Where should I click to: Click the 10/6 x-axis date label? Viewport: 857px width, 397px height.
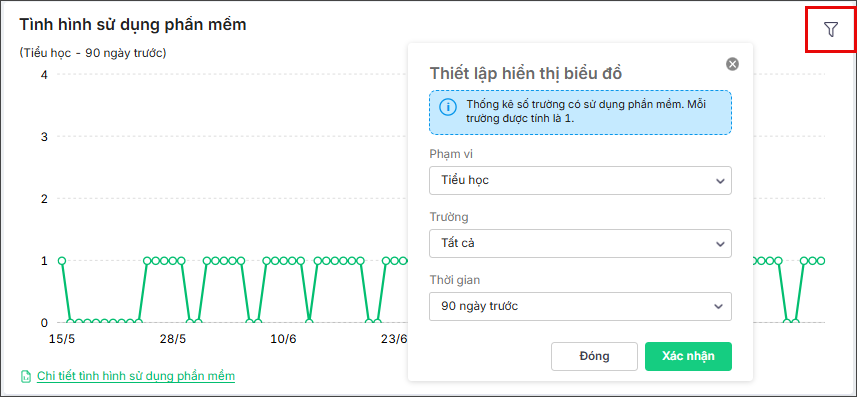tap(283, 339)
